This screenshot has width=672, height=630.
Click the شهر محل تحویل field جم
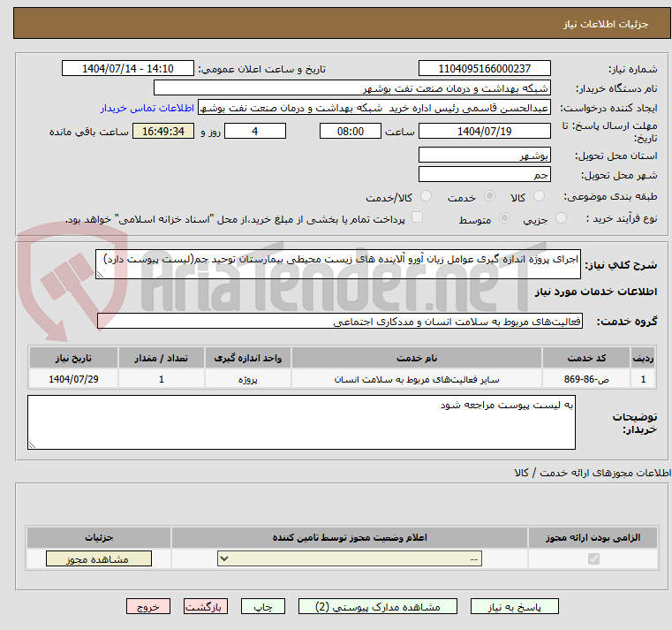[x=484, y=175]
